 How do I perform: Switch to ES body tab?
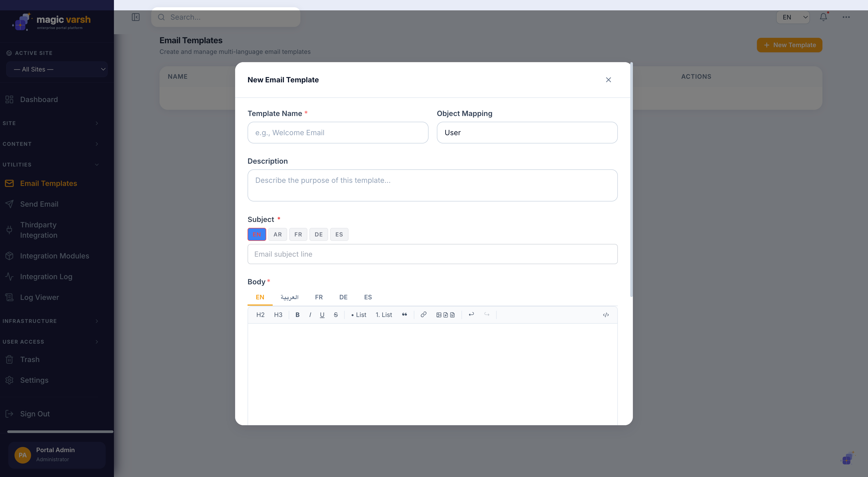tap(368, 297)
